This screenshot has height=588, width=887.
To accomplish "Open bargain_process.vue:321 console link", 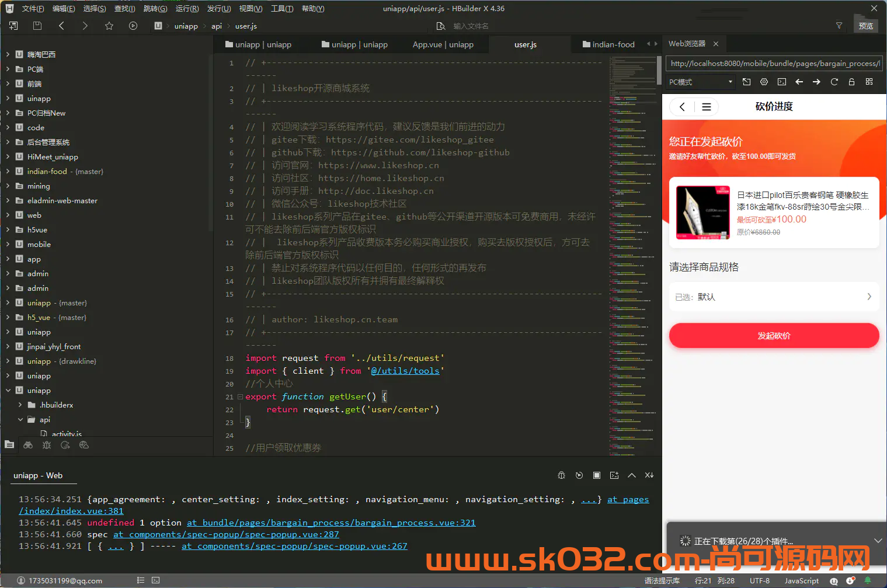I will (331, 523).
